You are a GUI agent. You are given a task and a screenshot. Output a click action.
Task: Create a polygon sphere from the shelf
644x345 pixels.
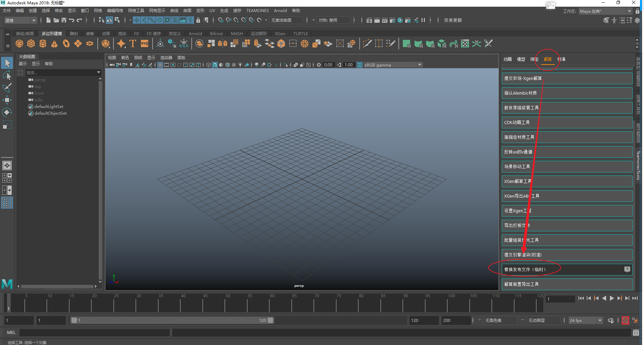point(19,44)
